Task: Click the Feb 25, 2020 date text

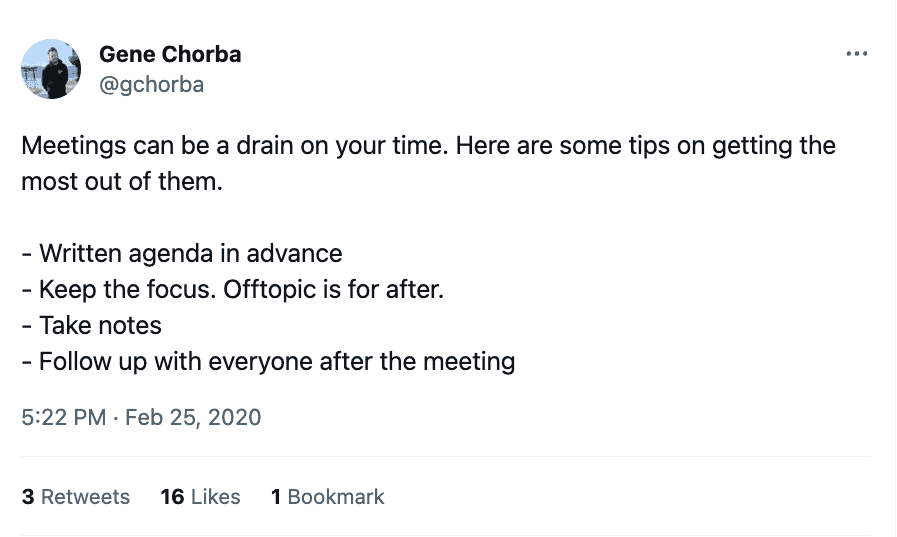Action: [193, 417]
